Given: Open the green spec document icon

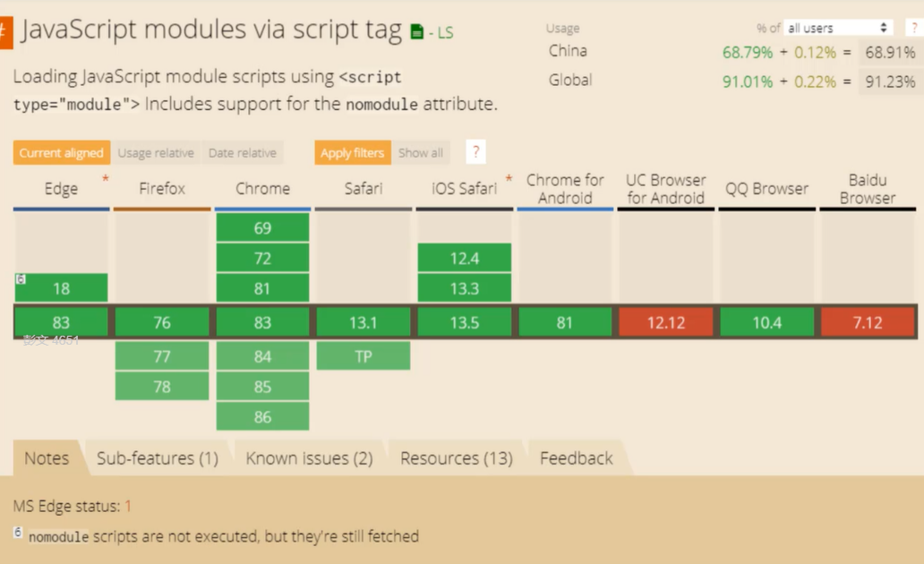Looking at the screenshot, I should tap(416, 32).
